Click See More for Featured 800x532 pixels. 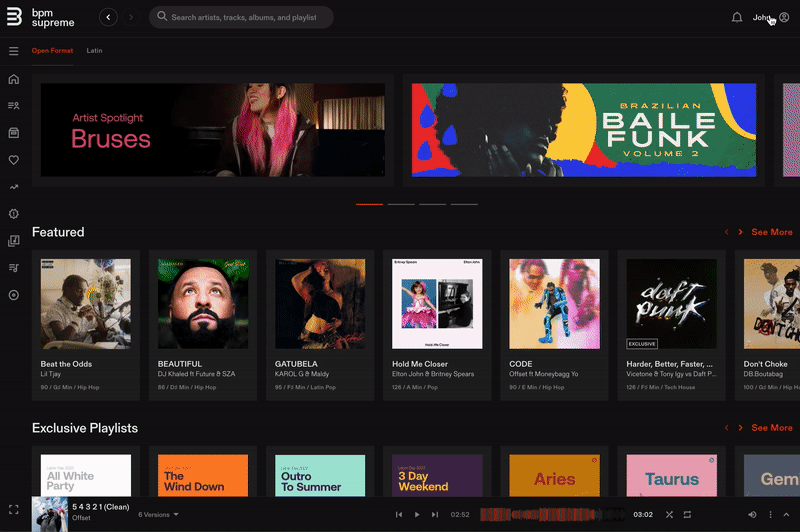[x=771, y=232]
